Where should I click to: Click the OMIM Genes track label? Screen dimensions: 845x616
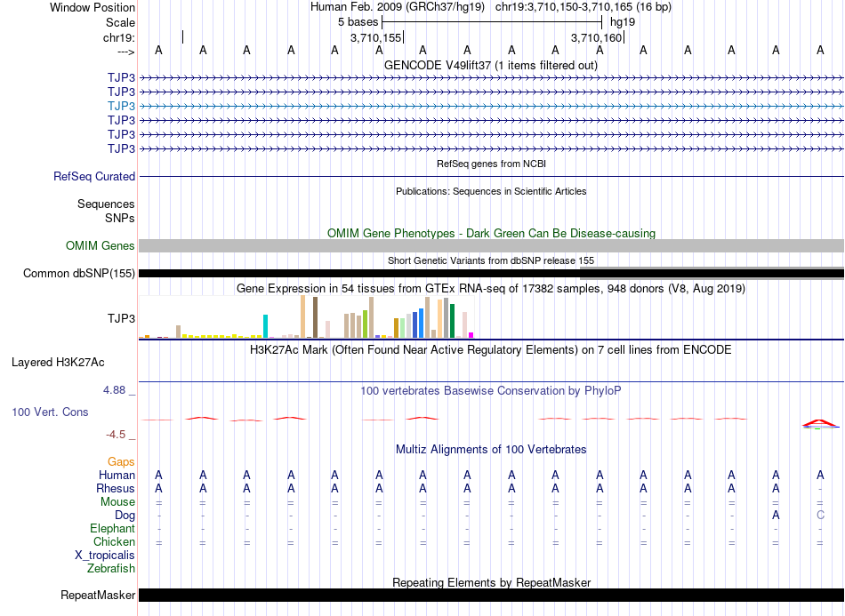100,246
